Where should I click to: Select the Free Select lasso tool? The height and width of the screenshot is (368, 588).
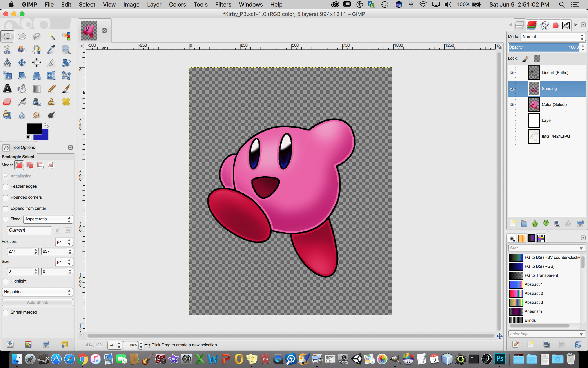tap(37, 37)
